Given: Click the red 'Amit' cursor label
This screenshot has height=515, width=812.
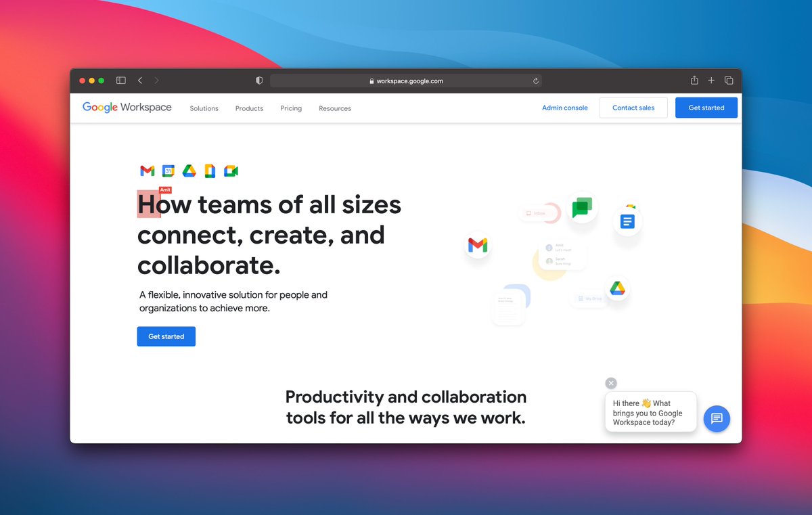Looking at the screenshot, I should pyautogui.click(x=165, y=190).
